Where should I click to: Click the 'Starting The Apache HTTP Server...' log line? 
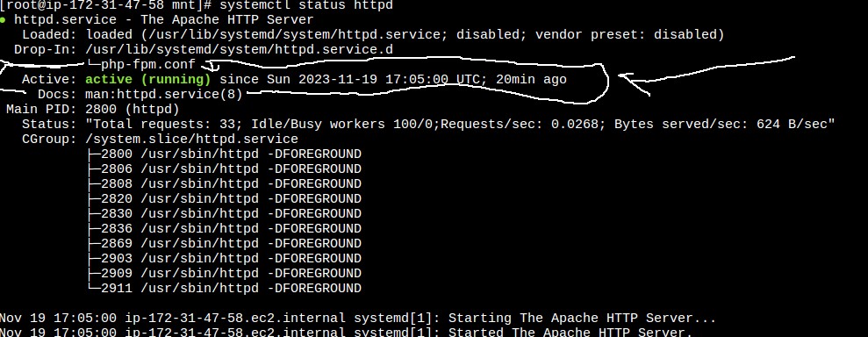[357, 319]
